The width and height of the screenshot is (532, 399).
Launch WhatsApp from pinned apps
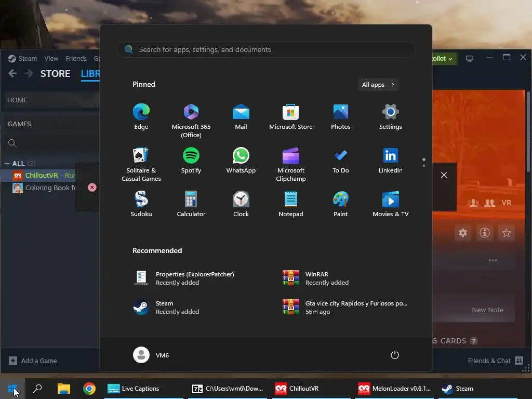click(241, 161)
